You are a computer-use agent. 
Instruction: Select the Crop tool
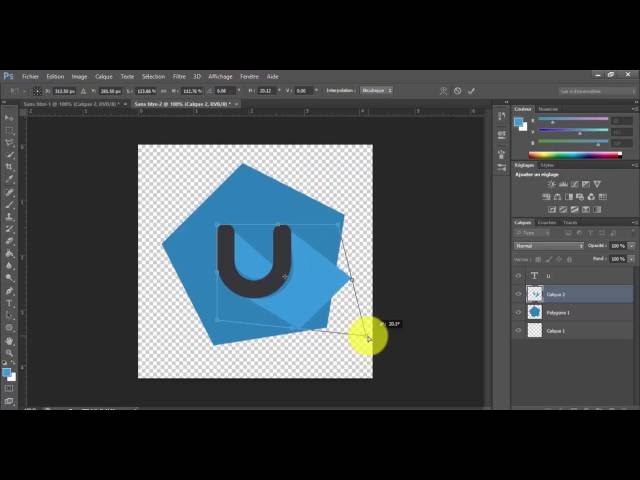click(9, 167)
